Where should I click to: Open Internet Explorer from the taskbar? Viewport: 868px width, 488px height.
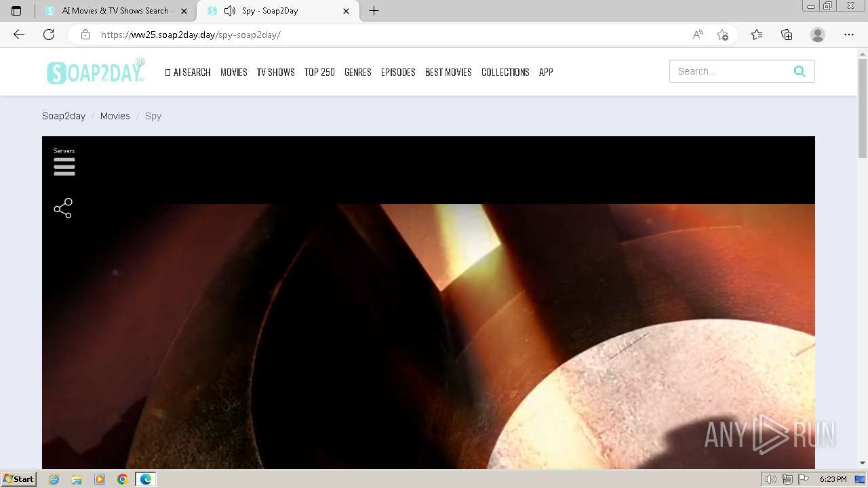click(x=54, y=479)
